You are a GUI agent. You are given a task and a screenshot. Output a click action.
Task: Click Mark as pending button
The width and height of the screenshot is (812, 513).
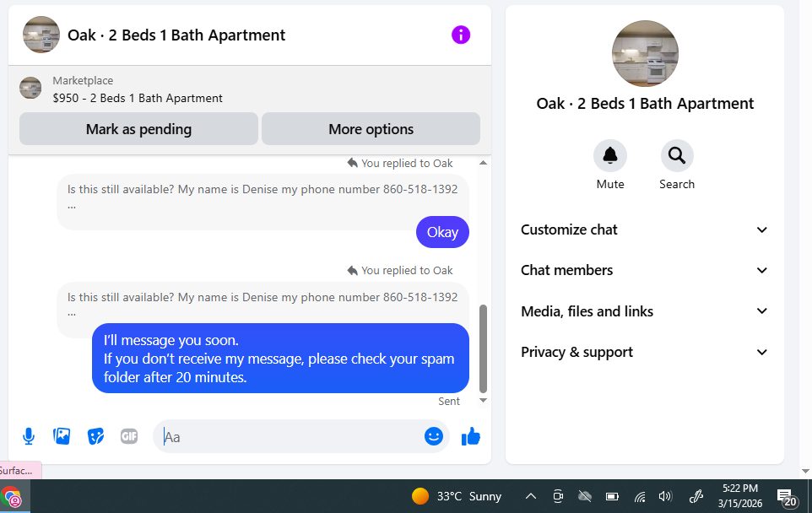pos(138,129)
